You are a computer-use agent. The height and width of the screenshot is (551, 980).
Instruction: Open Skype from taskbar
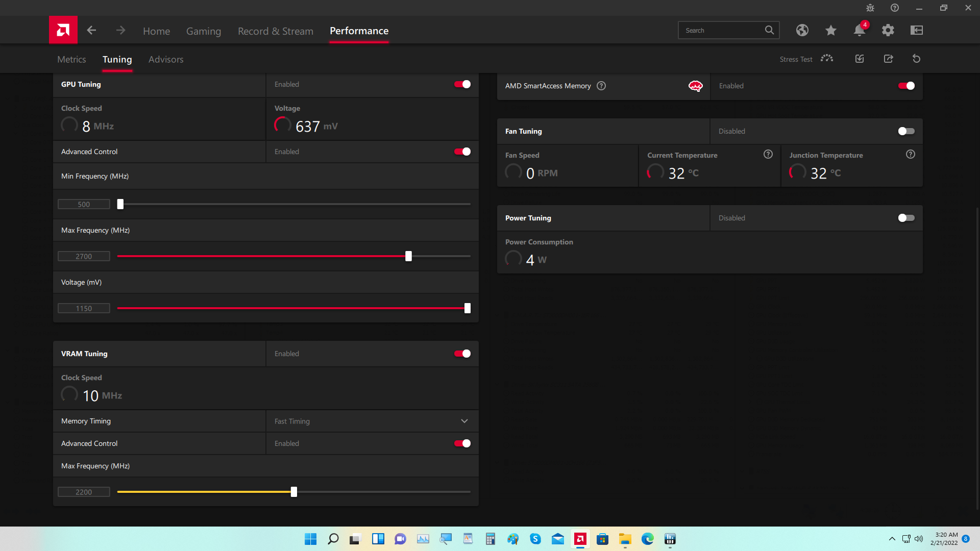(x=535, y=539)
